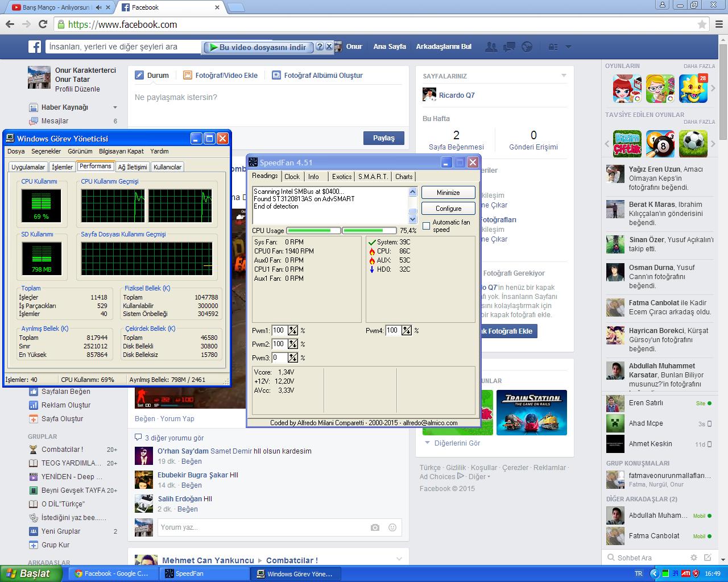Screen dimensions: 728x582
Task: Open Profili Düzenle link
Action: tap(77, 89)
